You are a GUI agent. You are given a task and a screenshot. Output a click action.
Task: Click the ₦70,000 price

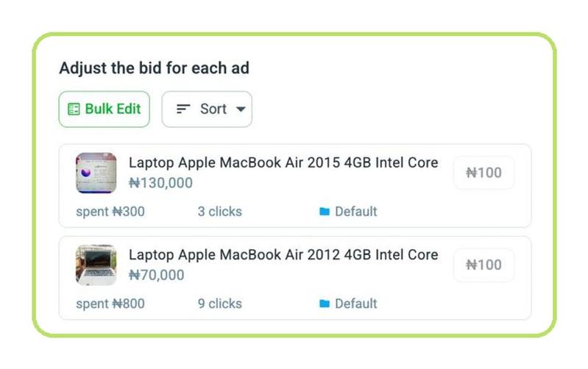[x=156, y=275]
